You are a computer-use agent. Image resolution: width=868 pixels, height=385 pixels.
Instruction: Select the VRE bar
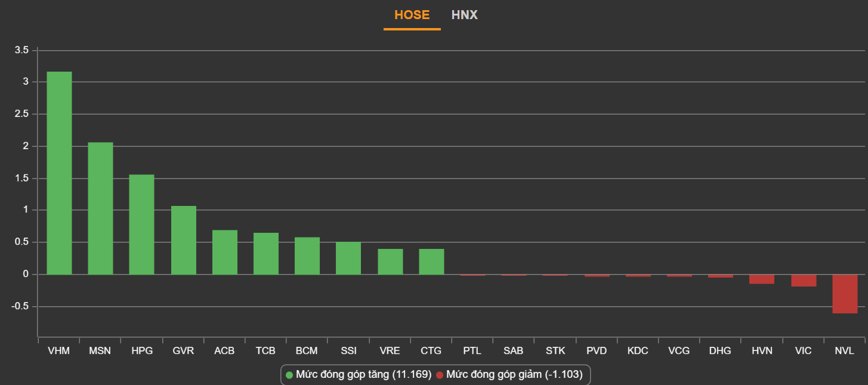390,261
